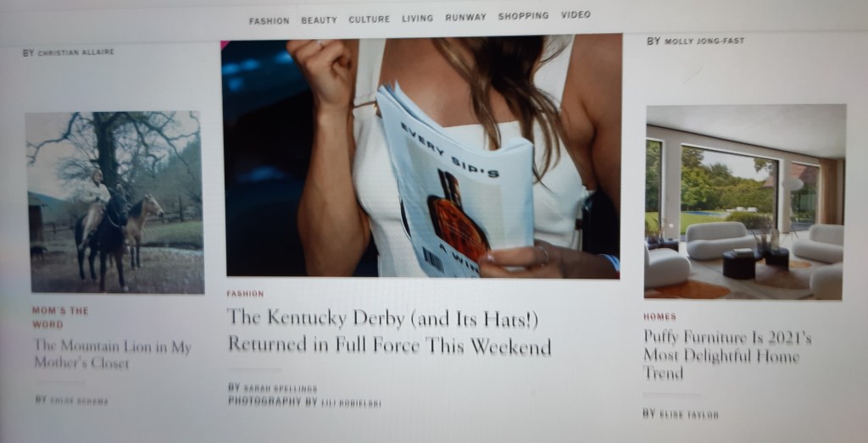Navigate to the Runway tab
This screenshot has height=443, width=868.
pos(465,17)
